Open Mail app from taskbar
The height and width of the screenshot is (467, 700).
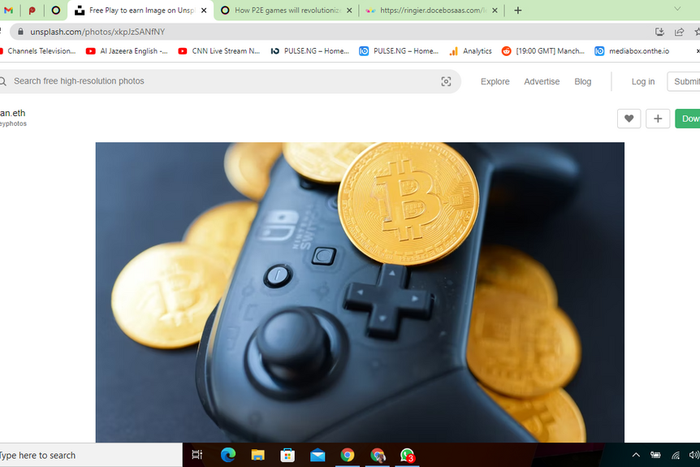(x=317, y=455)
